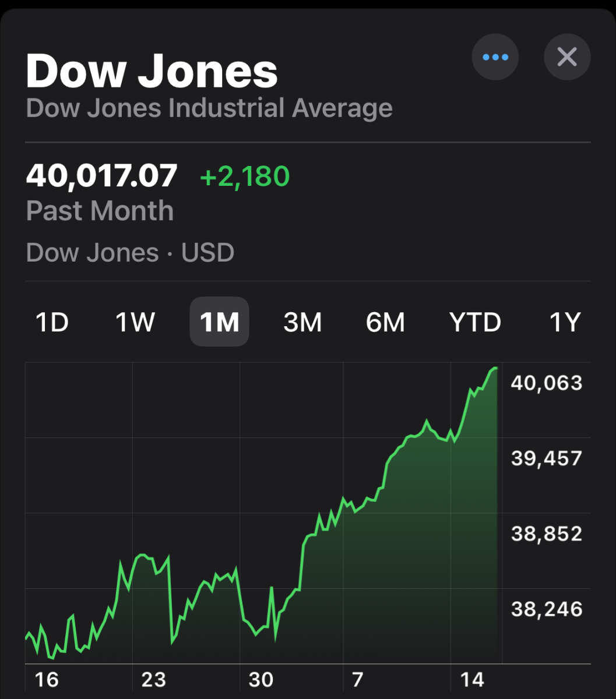Tap the 40,017.07 index price
Image resolution: width=616 pixels, height=699 pixels.
(x=102, y=176)
